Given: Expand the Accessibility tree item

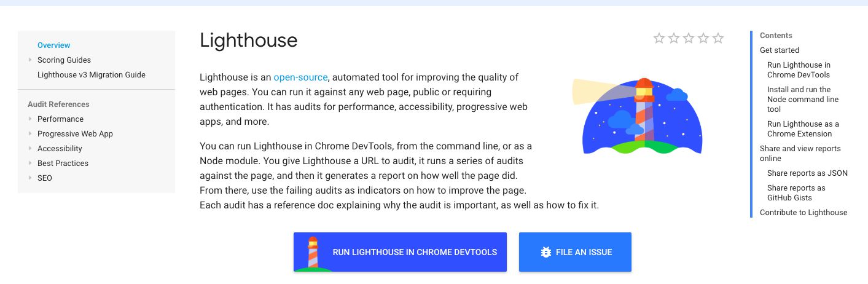Looking at the screenshot, I should pyautogui.click(x=30, y=148).
